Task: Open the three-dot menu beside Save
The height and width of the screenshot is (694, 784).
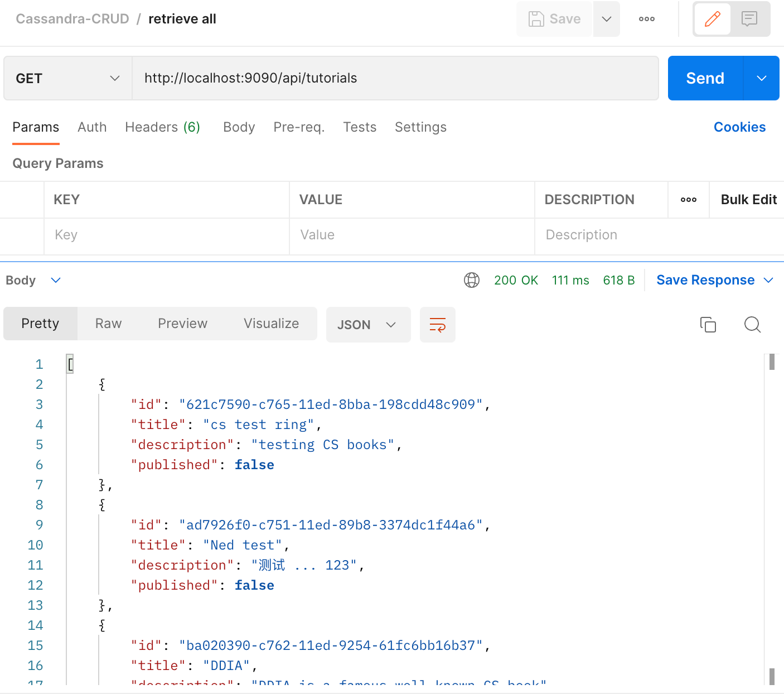Action: pos(647,19)
